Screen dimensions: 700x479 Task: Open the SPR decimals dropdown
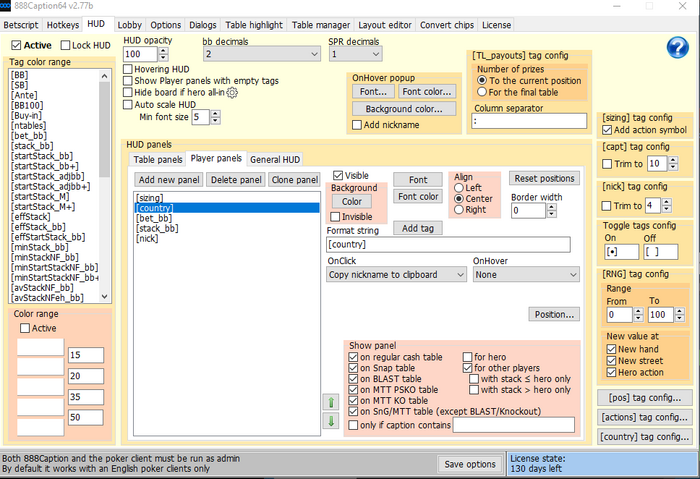(355, 54)
